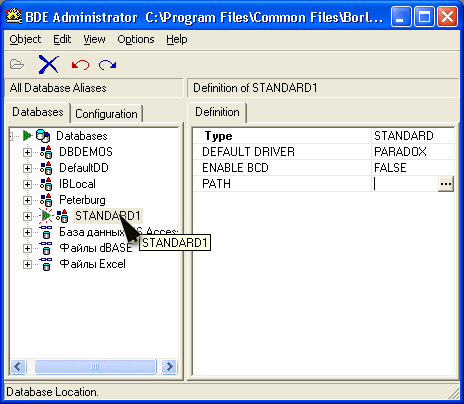Collapse the Databases root node
The width and height of the screenshot is (464, 404).
[11, 136]
